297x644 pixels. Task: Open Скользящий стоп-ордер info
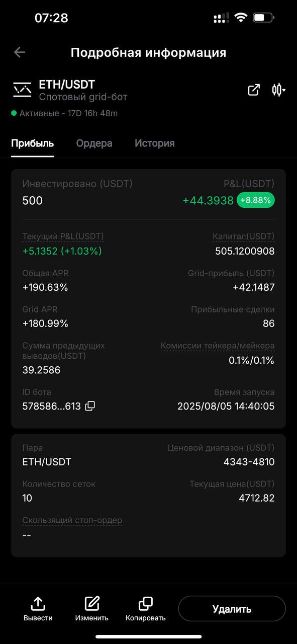[x=72, y=520]
